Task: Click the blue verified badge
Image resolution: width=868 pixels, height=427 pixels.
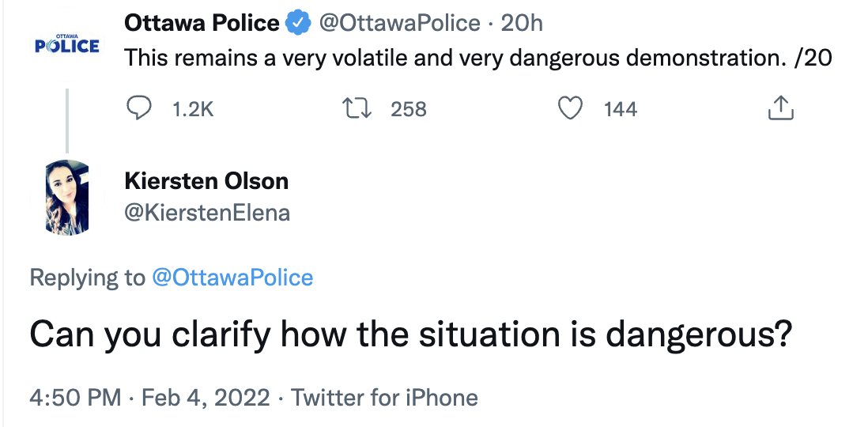Action: pos(298,24)
